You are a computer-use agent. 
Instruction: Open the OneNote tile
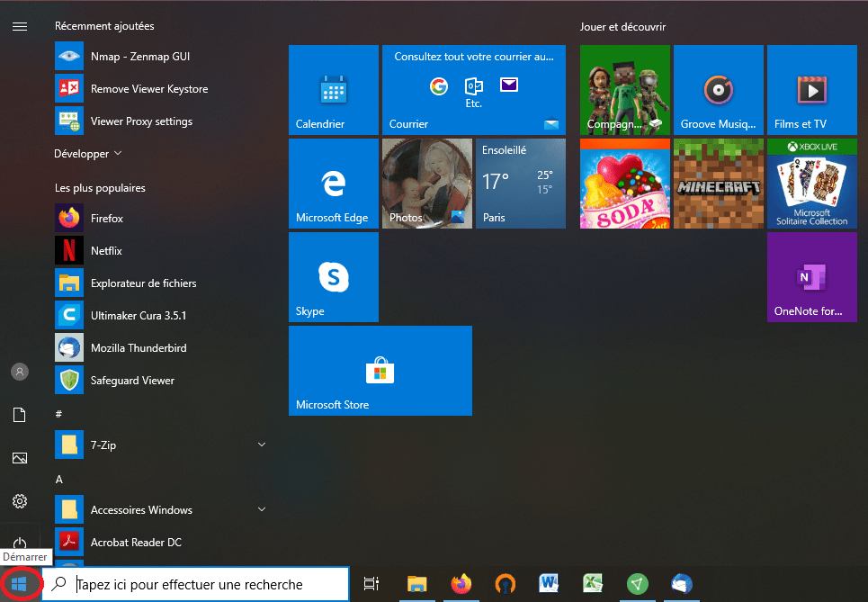coord(812,277)
